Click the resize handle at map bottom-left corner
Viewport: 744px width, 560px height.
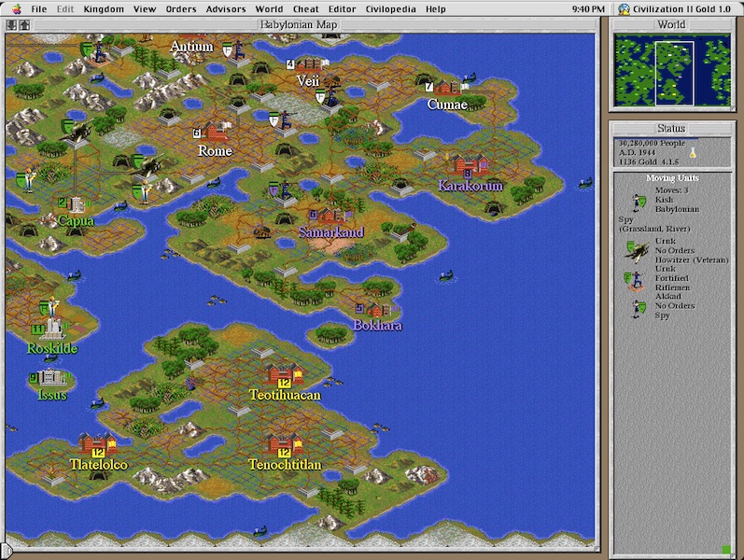[6, 550]
